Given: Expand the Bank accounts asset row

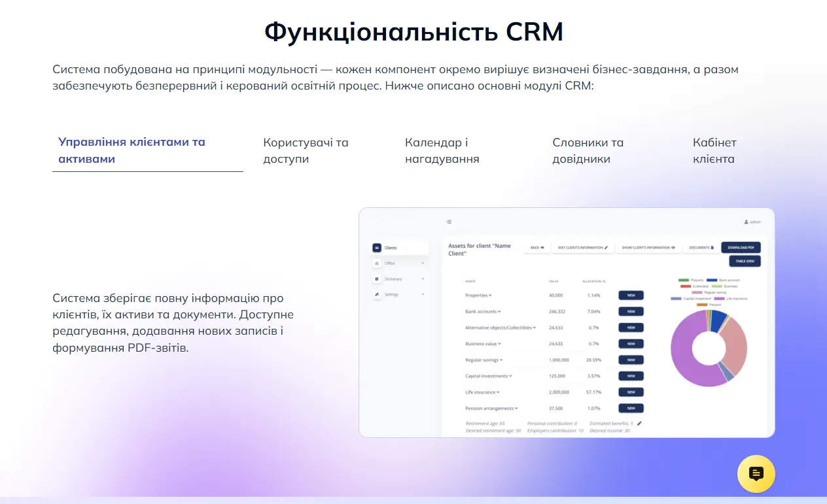Looking at the screenshot, I should [x=499, y=312].
